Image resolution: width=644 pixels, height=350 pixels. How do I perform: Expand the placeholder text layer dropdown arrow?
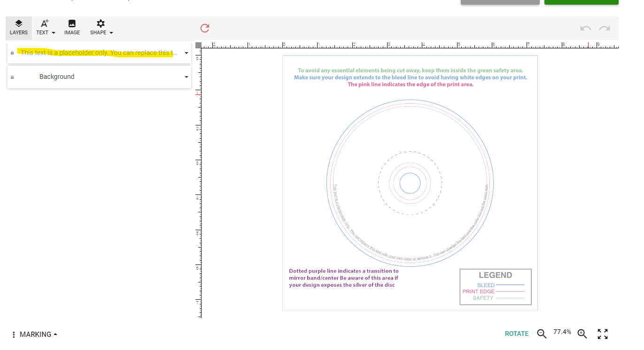[186, 53]
